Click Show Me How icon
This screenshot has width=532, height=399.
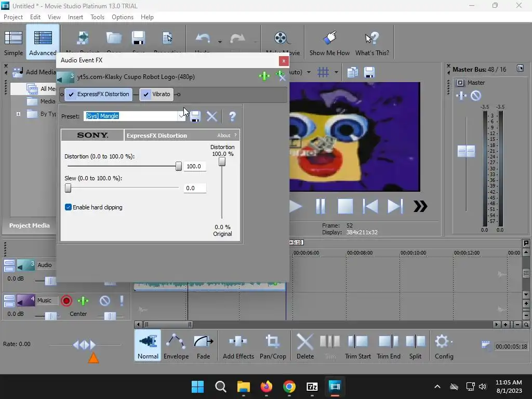(329, 42)
